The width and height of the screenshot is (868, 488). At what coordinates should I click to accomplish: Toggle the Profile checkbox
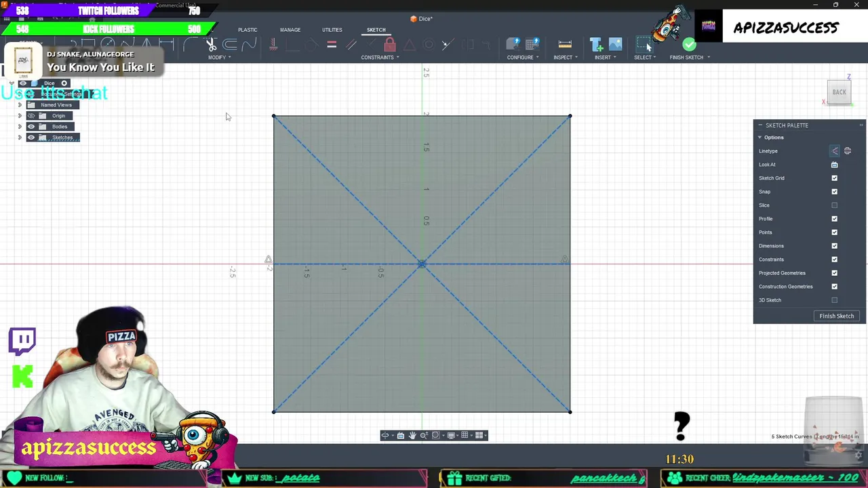[x=834, y=219]
